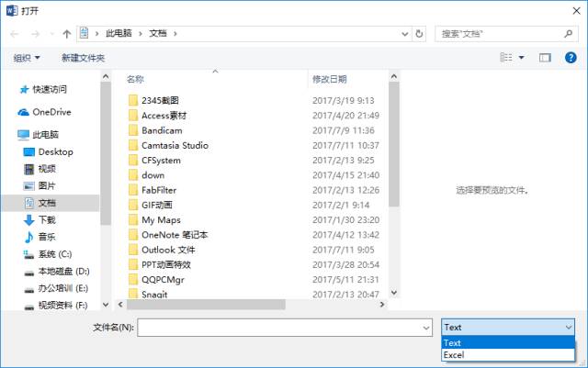This screenshot has height=368, width=588.
Task: Select 办公培训 (E:) drive
Action: click(63, 288)
